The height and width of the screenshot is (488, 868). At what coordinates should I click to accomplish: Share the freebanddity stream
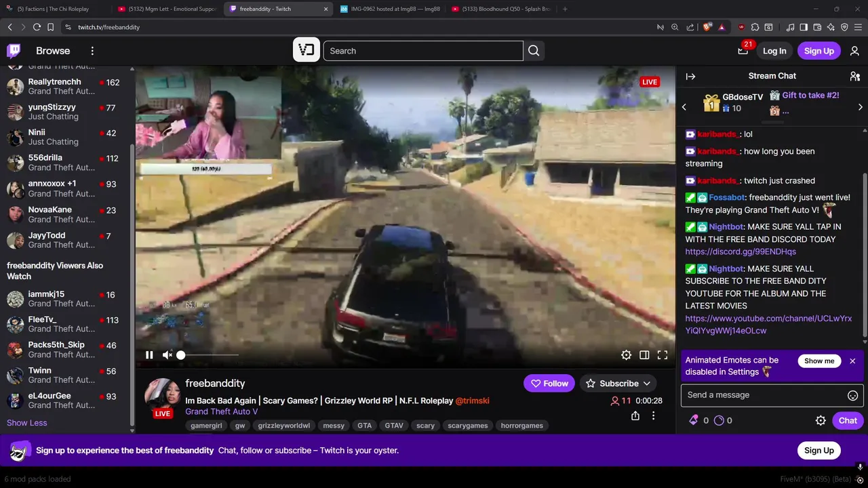635,415
